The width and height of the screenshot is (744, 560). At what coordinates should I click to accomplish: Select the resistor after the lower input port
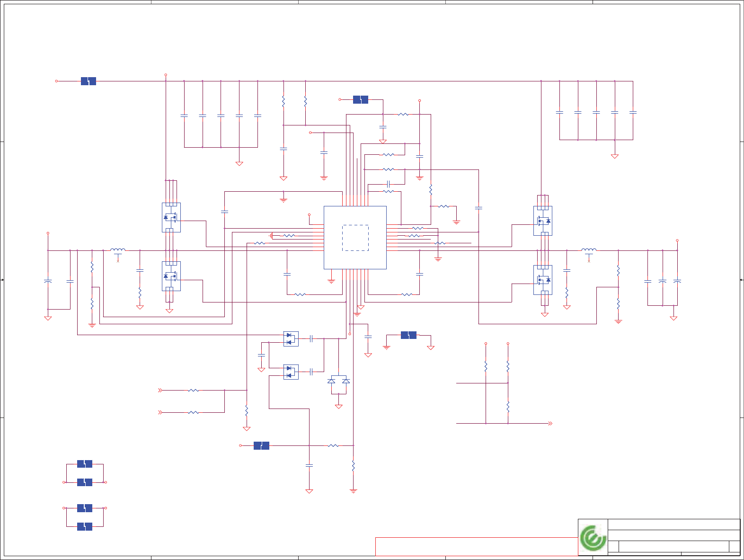tap(193, 412)
